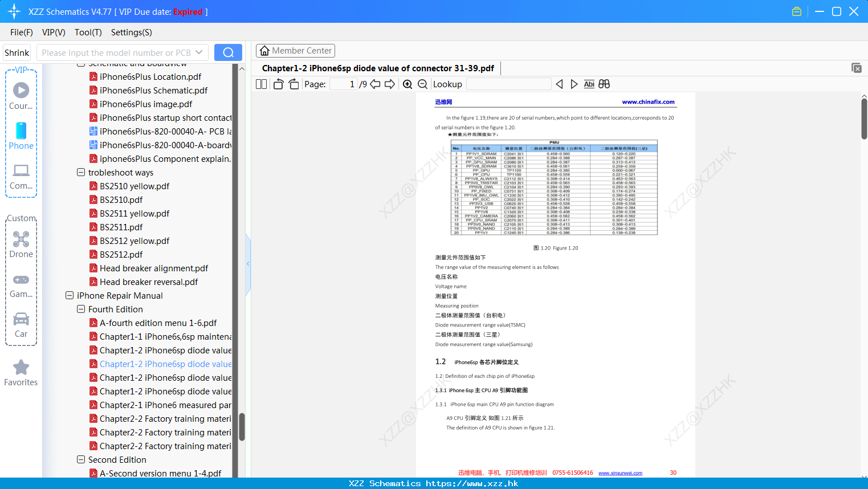This screenshot has width=868, height=489.
Task: Open BS2510.pdf
Action: click(x=121, y=199)
